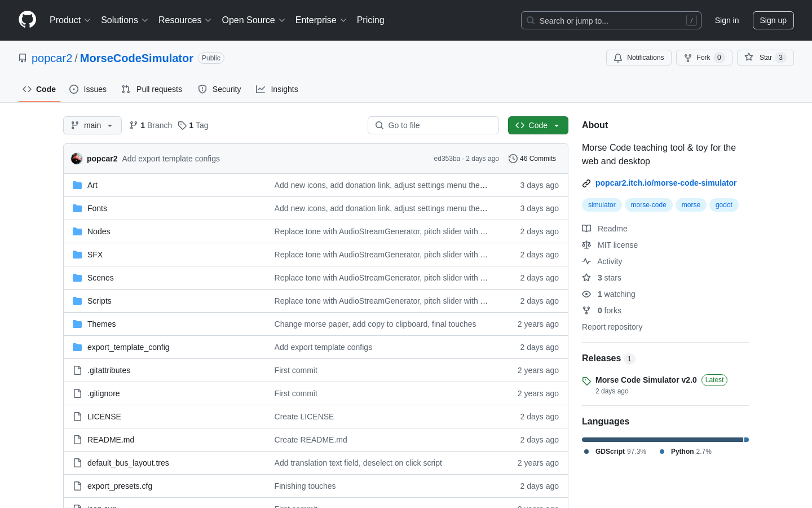Click the Python language entry

[685, 452]
